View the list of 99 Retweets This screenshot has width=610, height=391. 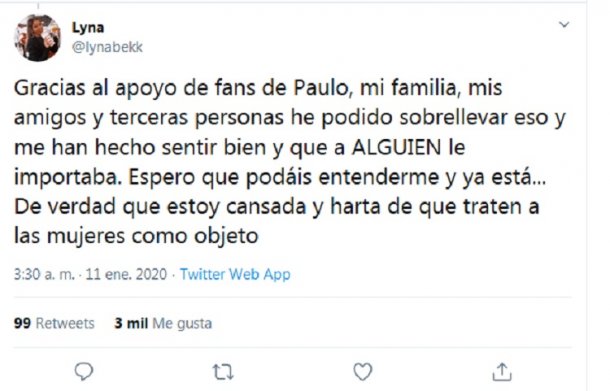(x=54, y=323)
